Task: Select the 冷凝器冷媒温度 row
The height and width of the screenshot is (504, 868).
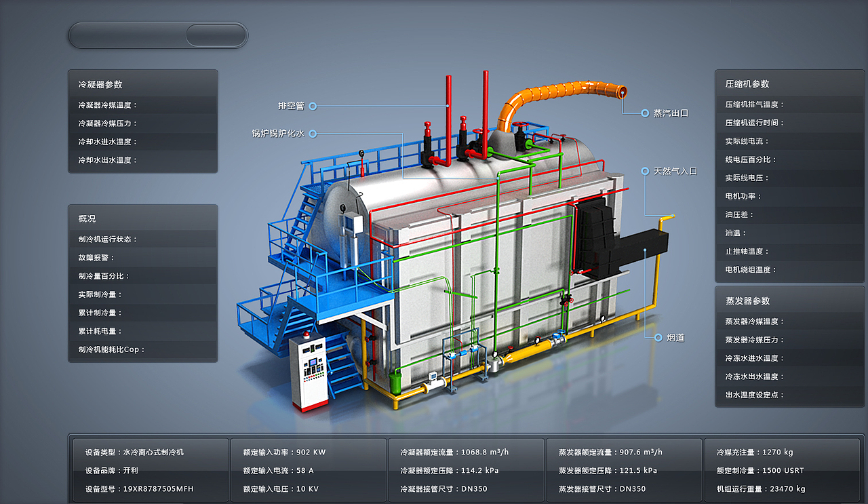Action: pyautogui.click(x=143, y=105)
